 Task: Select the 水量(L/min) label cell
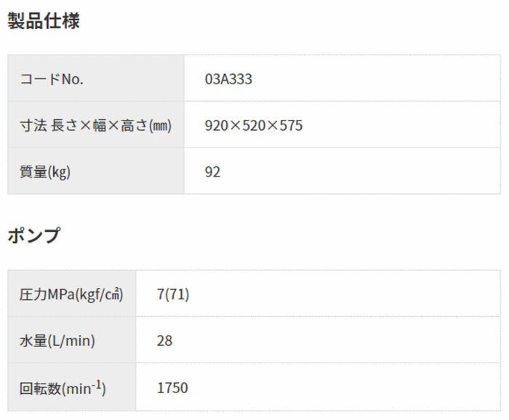(x=71, y=340)
